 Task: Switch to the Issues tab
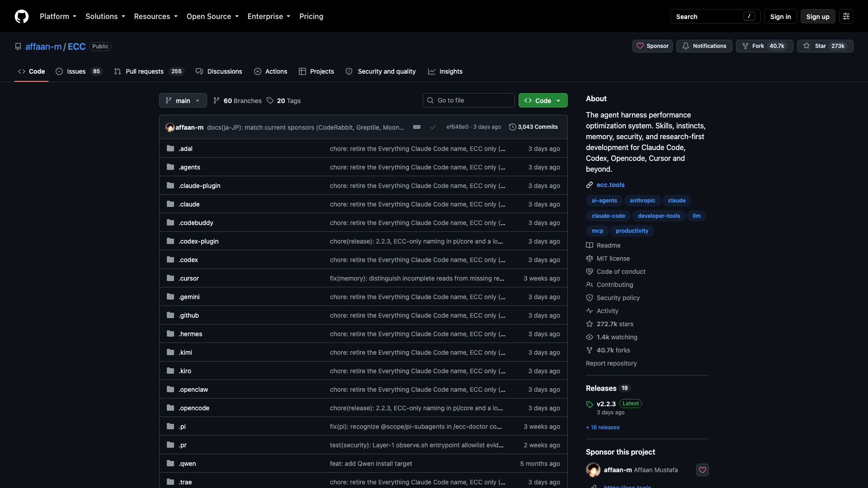(x=79, y=71)
